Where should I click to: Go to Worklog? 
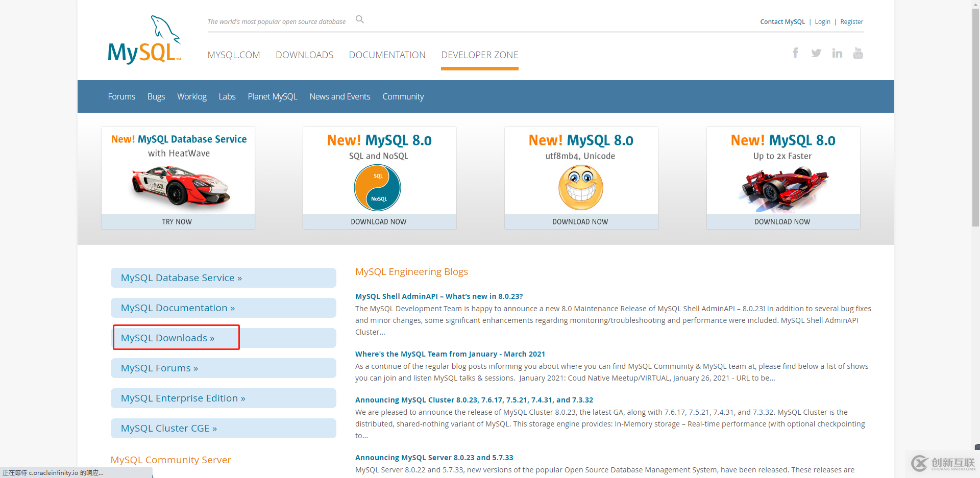coord(192,96)
